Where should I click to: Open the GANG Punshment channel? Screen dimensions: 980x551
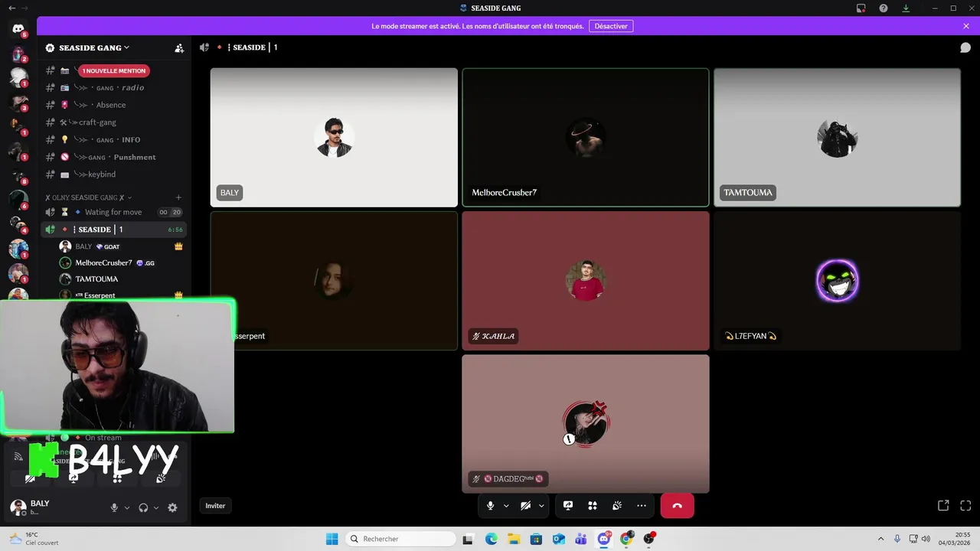113,157
